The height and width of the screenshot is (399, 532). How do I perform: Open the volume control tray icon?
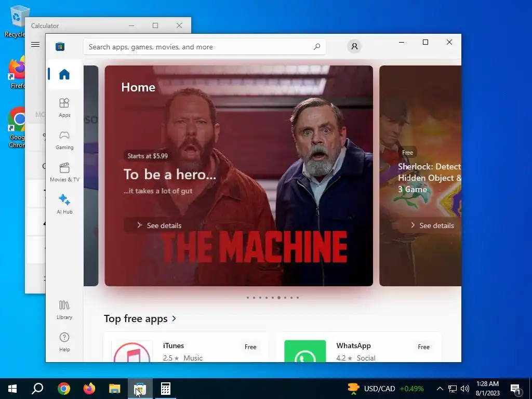(x=465, y=389)
